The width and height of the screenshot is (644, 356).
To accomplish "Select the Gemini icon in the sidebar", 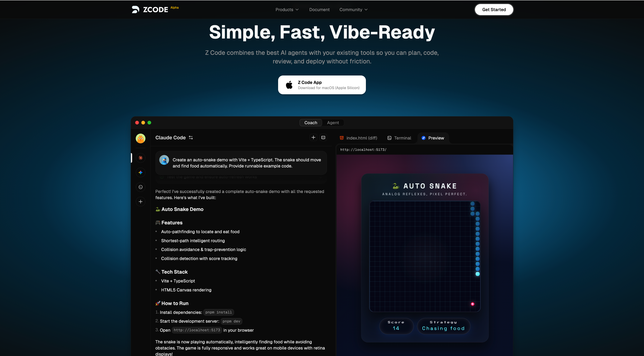I will pos(140,172).
